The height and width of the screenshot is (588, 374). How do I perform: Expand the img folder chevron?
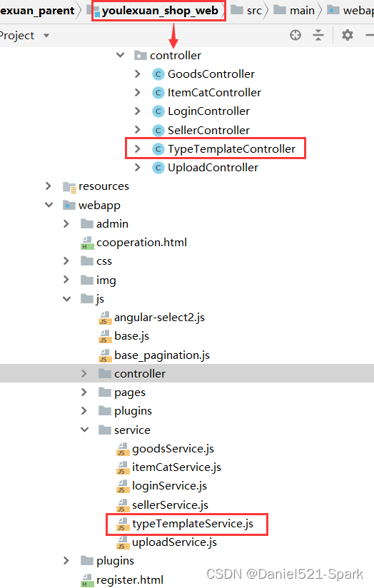click(66, 280)
